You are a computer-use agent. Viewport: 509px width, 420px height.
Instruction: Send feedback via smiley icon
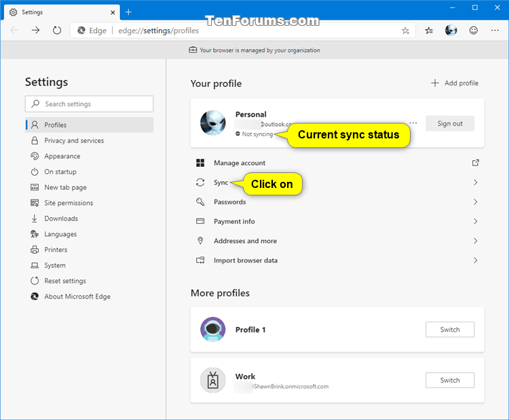pyautogui.click(x=473, y=31)
